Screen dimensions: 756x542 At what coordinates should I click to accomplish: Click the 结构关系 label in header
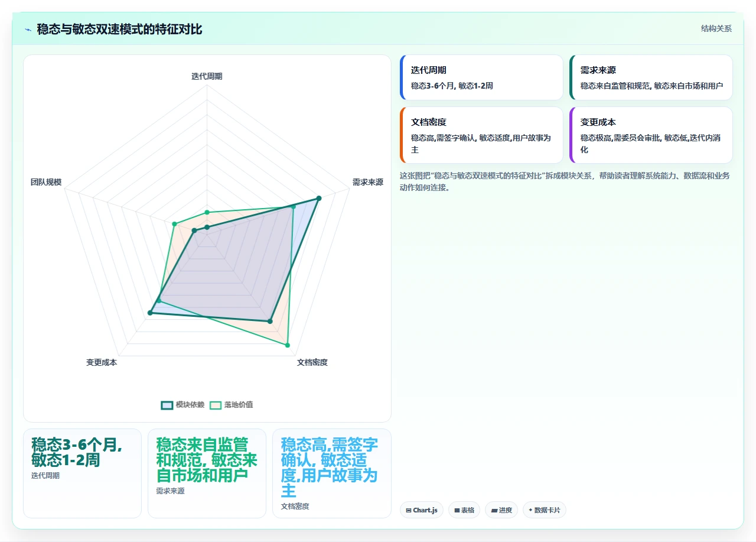tap(716, 29)
